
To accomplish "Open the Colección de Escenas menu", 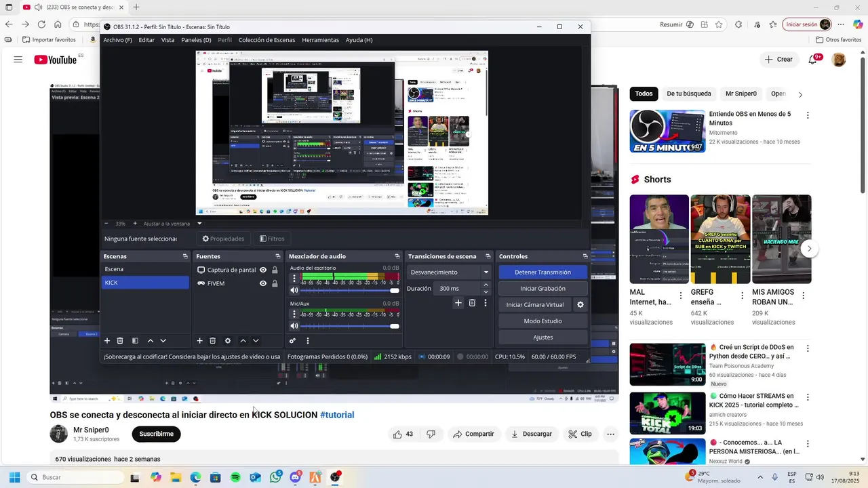I will coord(267,40).
